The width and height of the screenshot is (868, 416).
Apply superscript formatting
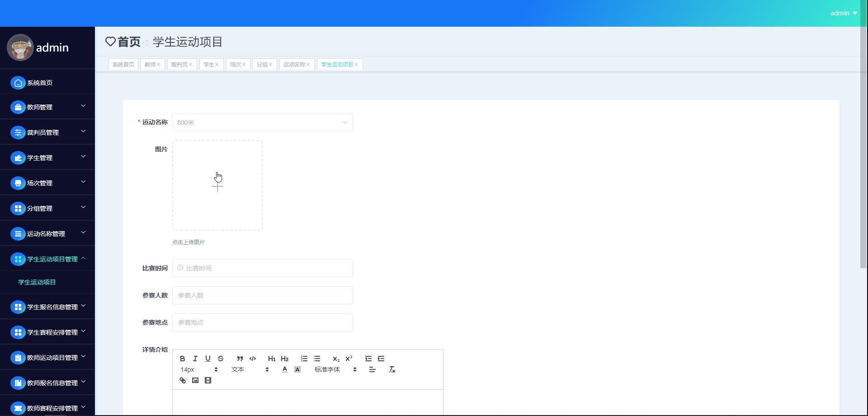[349, 359]
